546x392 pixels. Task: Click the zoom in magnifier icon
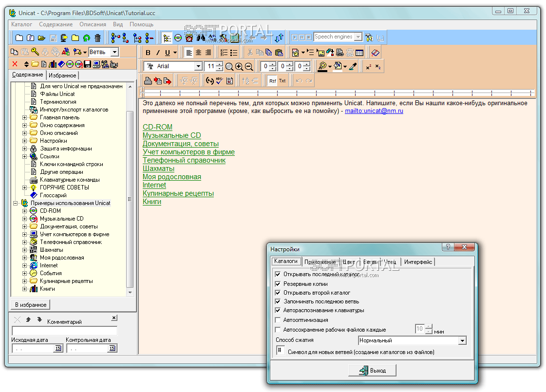point(239,67)
